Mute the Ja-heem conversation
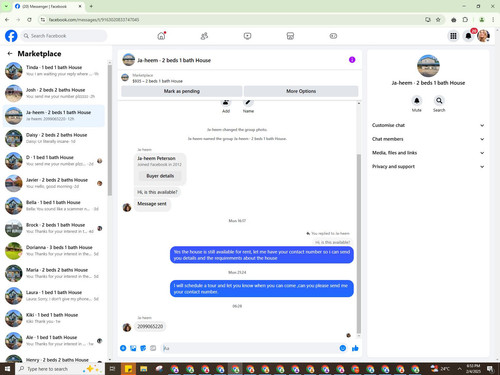The image size is (500, 375). 417,100
